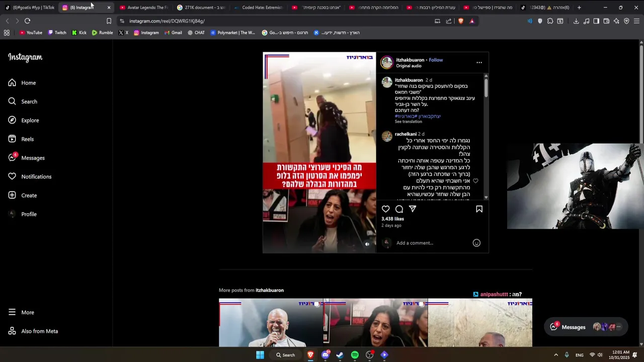Expand the system tray hidden icons chevron

click(x=556, y=355)
